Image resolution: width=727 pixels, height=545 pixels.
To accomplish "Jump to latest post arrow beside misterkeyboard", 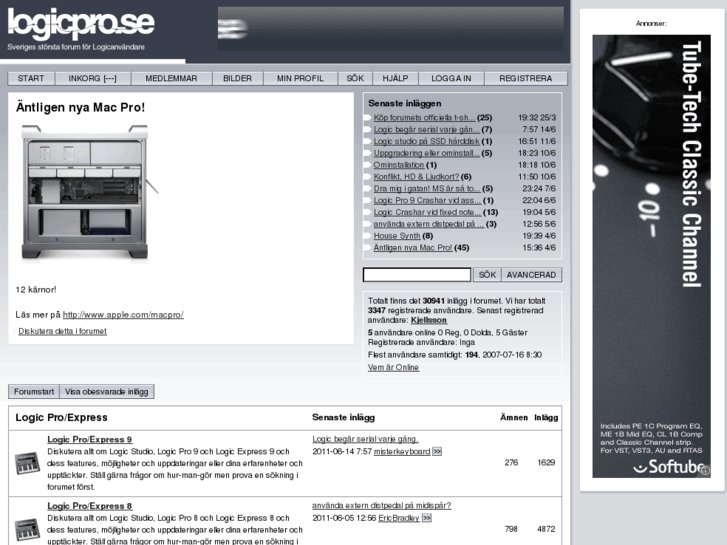I will (x=437, y=451).
